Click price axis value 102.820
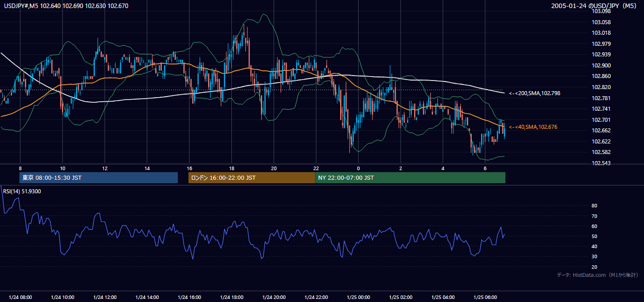The image size is (644, 302). (601, 87)
